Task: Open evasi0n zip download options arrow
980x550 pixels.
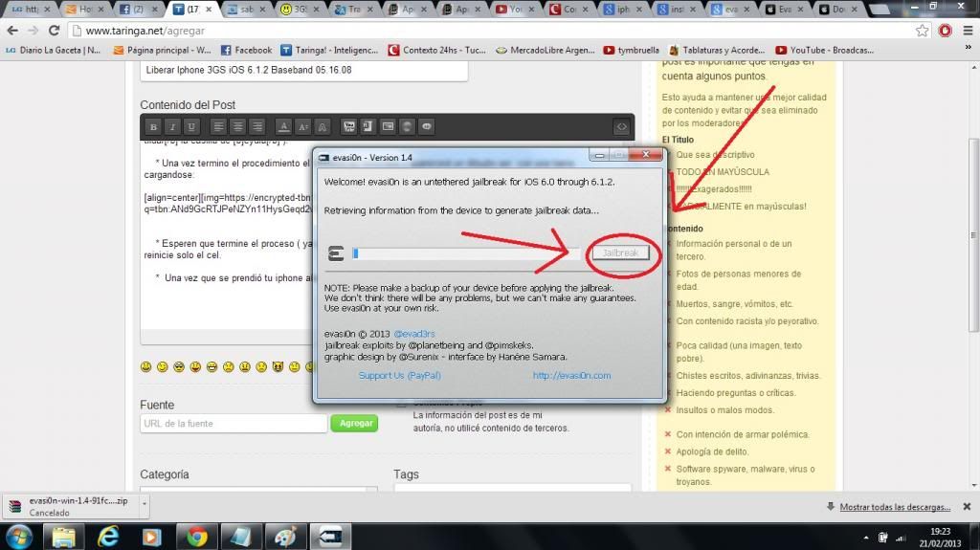Action: point(145,504)
